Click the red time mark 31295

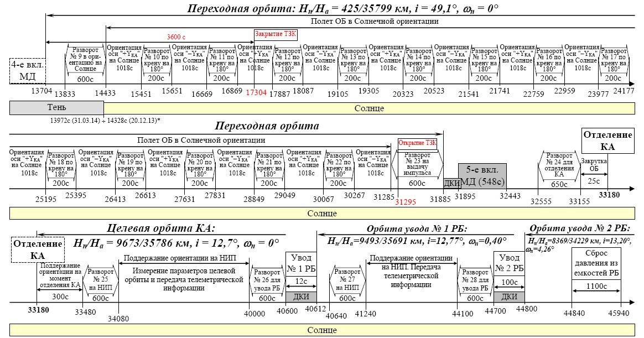pyautogui.click(x=406, y=202)
